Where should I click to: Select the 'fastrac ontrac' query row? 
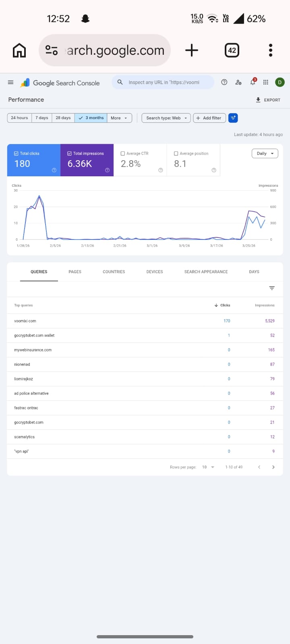click(x=145, y=408)
